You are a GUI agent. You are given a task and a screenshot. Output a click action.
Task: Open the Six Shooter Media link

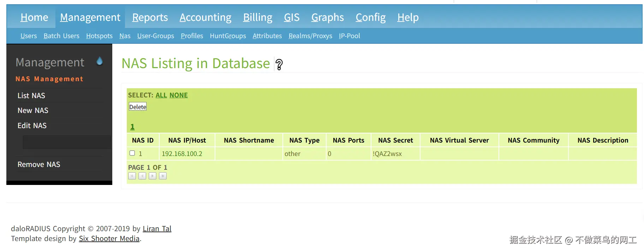click(x=109, y=239)
